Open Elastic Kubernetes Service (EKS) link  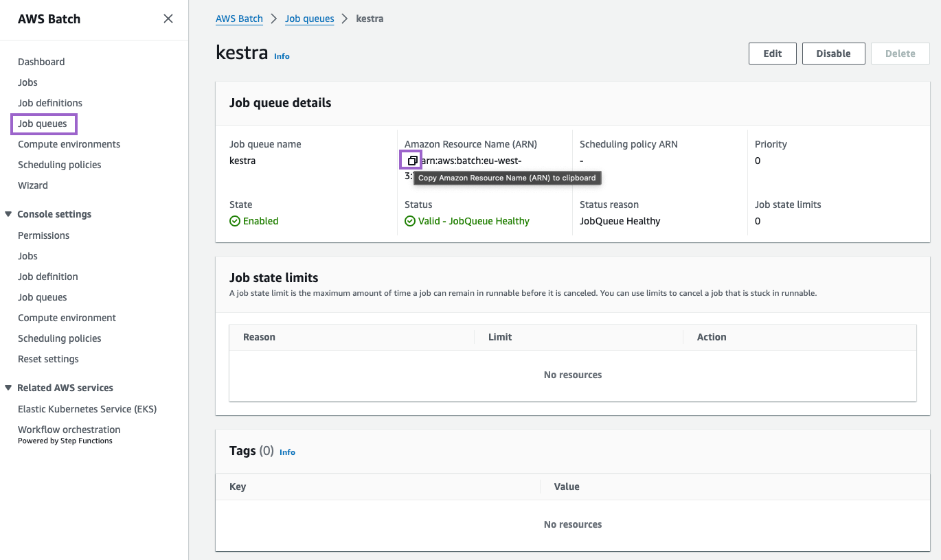coord(87,409)
